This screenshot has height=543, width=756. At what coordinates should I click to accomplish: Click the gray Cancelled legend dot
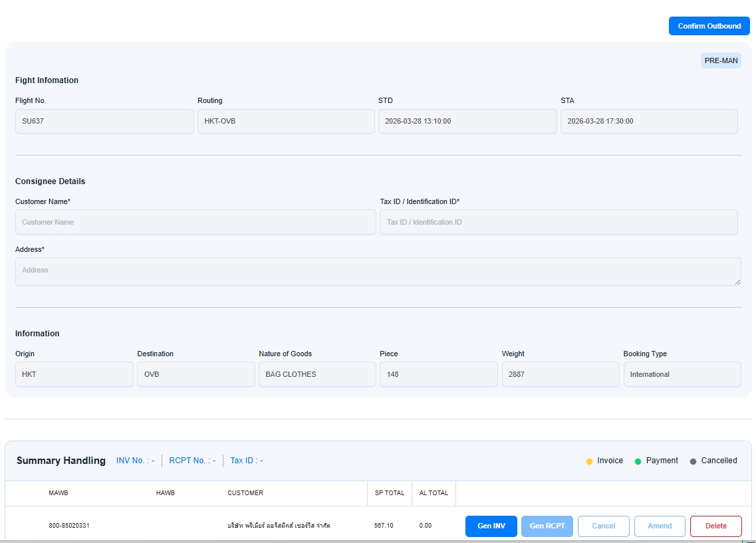(693, 461)
